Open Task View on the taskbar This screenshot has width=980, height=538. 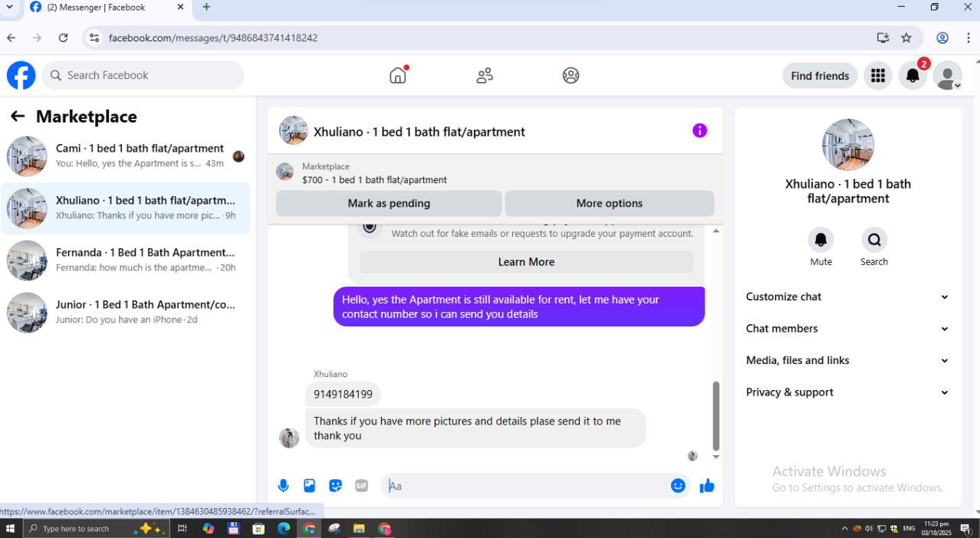(x=183, y=529)
